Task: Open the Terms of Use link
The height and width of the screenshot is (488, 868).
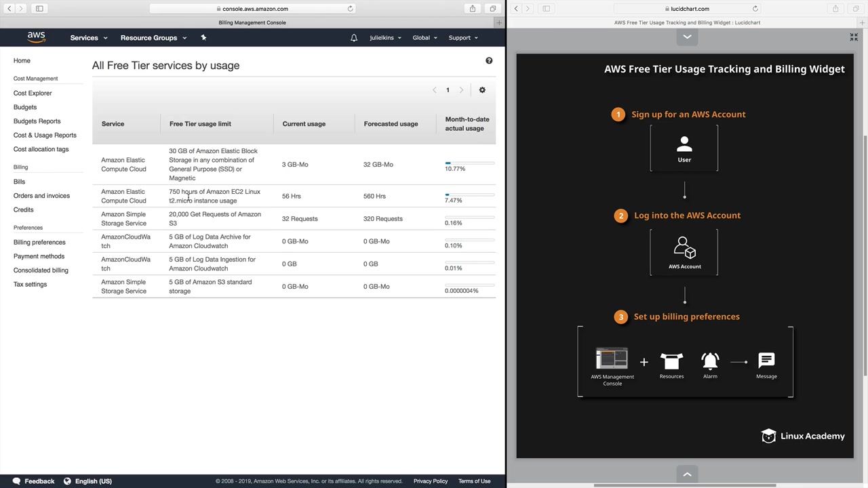Action: click(x=474, y=481)
